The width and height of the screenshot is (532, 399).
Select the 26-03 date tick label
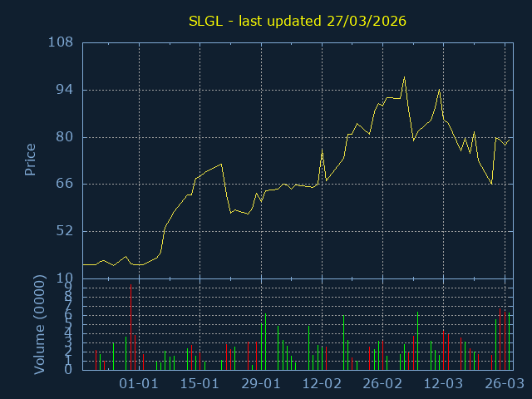504,384
